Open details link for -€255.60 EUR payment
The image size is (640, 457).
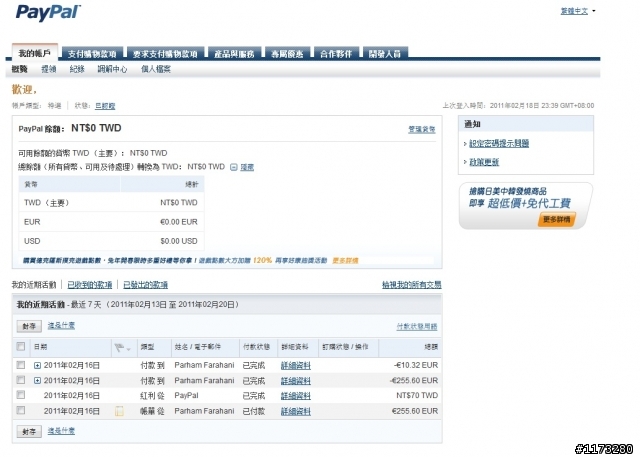tap(296, 381)
